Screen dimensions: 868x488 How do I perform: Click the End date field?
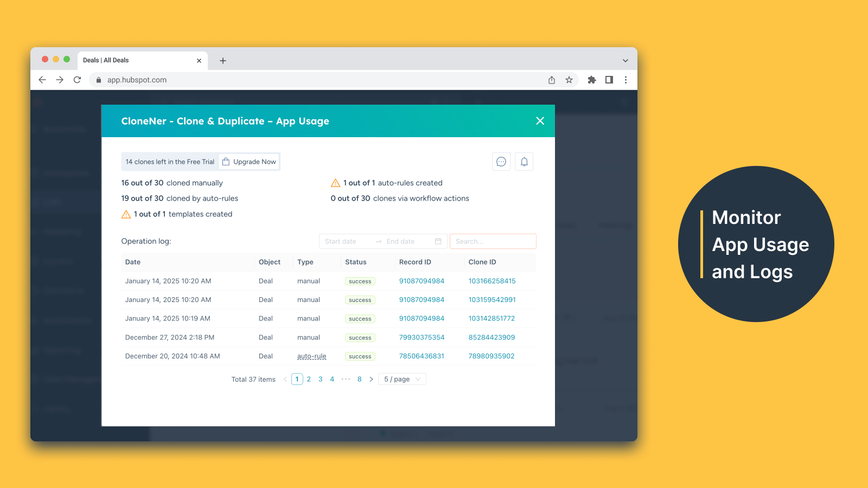[408, 241]
